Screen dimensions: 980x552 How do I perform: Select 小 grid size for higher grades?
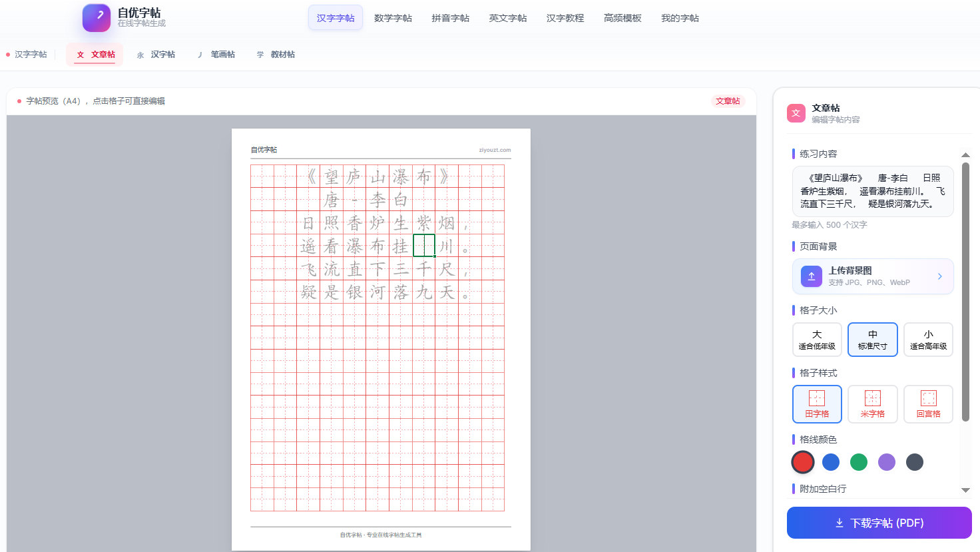point(929,340)
